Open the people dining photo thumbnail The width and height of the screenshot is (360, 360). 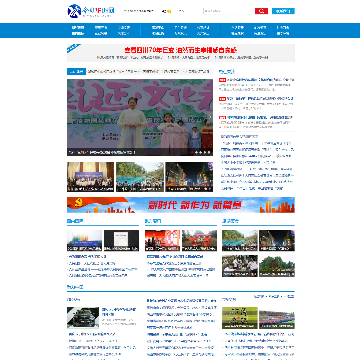[240, 266]
